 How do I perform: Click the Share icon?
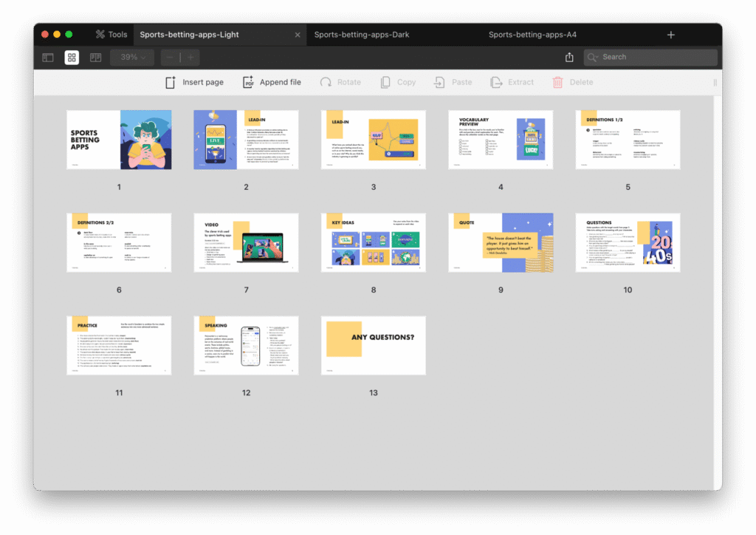click(x=569, y=58)
